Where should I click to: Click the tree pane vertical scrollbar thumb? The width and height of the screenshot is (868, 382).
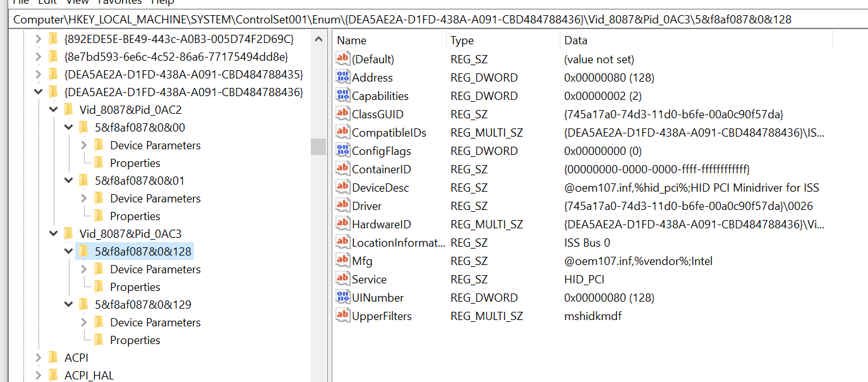click(318, 147)
